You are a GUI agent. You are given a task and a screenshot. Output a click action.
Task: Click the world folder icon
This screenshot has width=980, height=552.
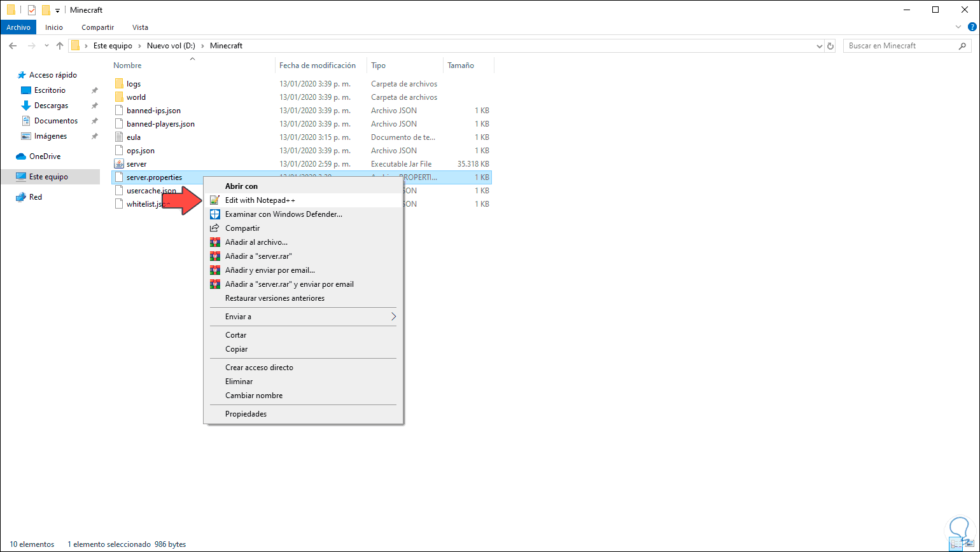coord(119,97)
